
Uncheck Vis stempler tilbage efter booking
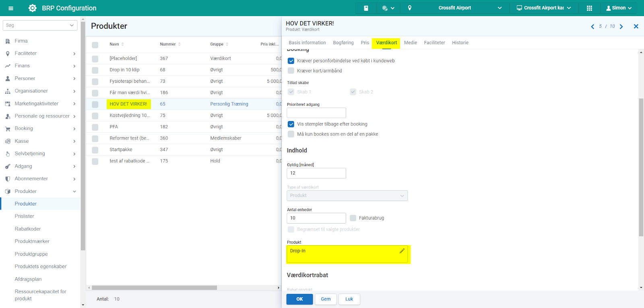291,124
